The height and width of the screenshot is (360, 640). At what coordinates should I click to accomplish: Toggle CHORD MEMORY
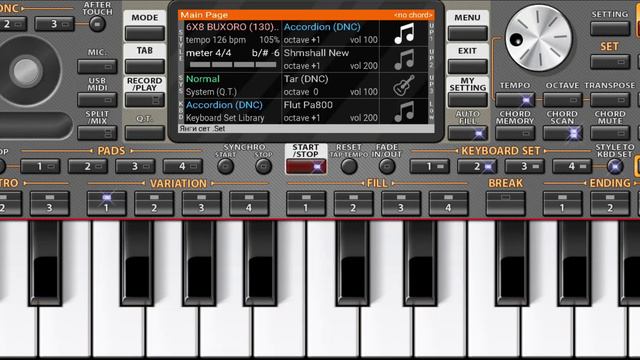click(x=515, y=133)
